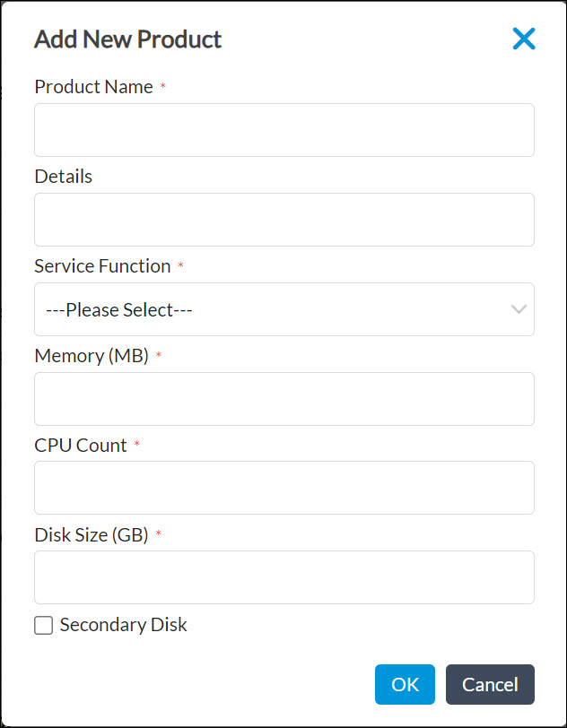Click the Details field label

[63, 176]
